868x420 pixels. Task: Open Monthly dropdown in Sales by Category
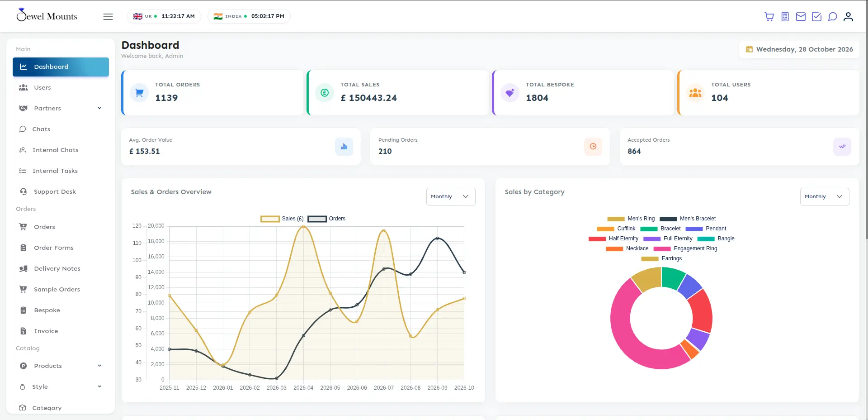tap(825, 196)
